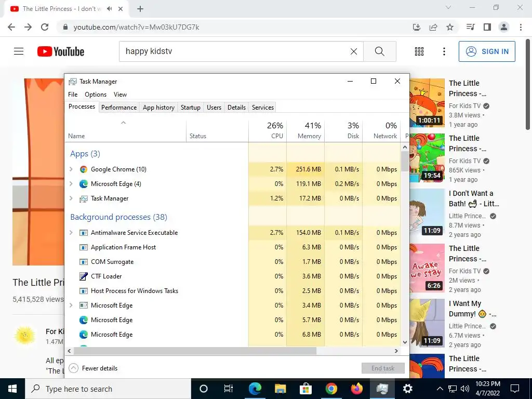Open Chrome three-dot menu
This screenshot has height=399, width=532.
pyautogui.click(x=521, y=27)
